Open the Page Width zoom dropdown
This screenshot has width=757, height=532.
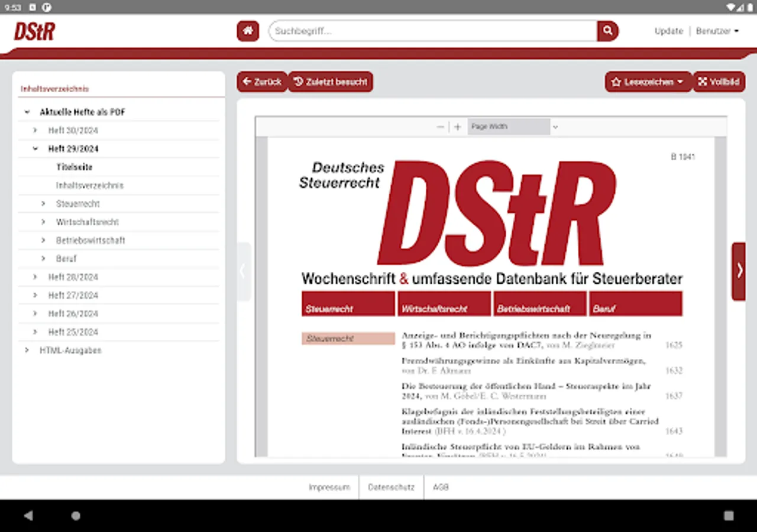tap(509, 126)
